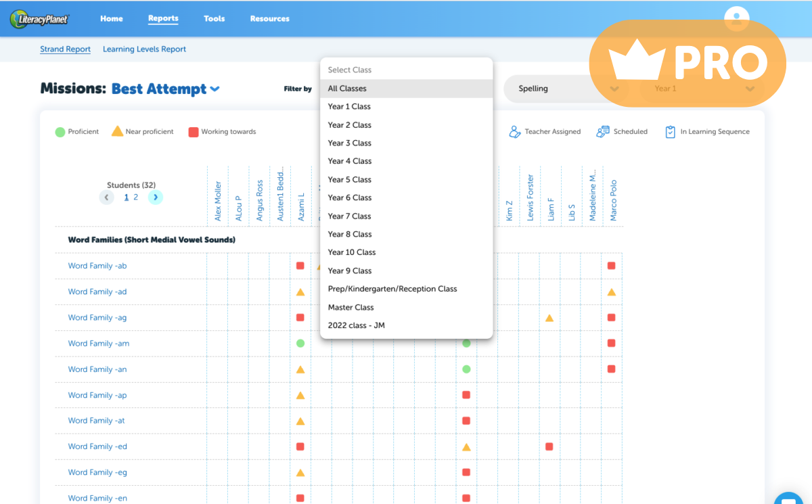Open Word Family -ag mission link
This screenshot has height=504, width=812.
[x=97, y=318]
